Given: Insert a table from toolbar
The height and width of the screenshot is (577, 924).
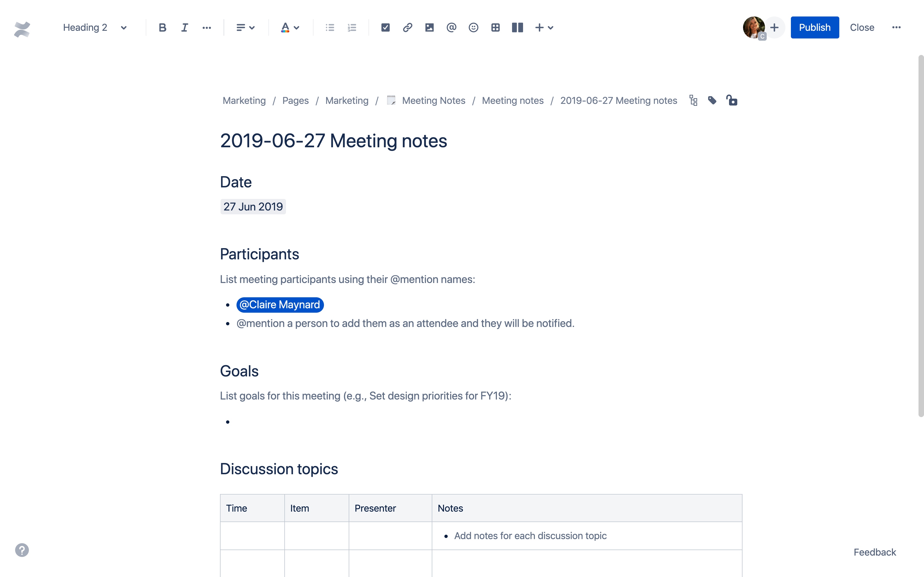Looking at the screenshot, I should coord(495,27).
